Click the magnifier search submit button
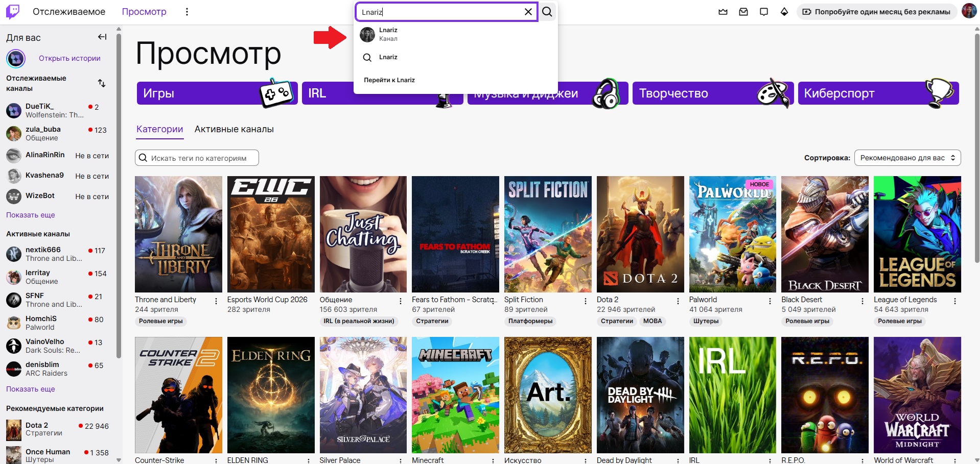The width and height of the screenshot is (980, 464). coord(547,12)
